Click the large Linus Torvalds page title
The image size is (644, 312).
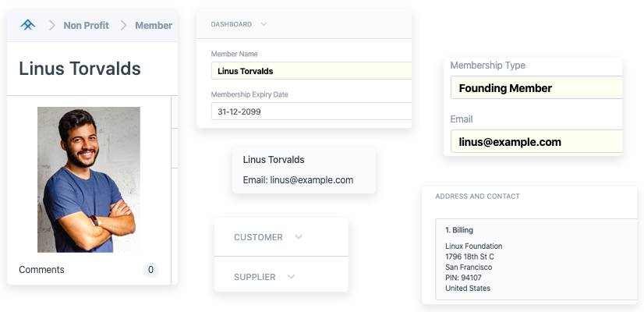80,69
